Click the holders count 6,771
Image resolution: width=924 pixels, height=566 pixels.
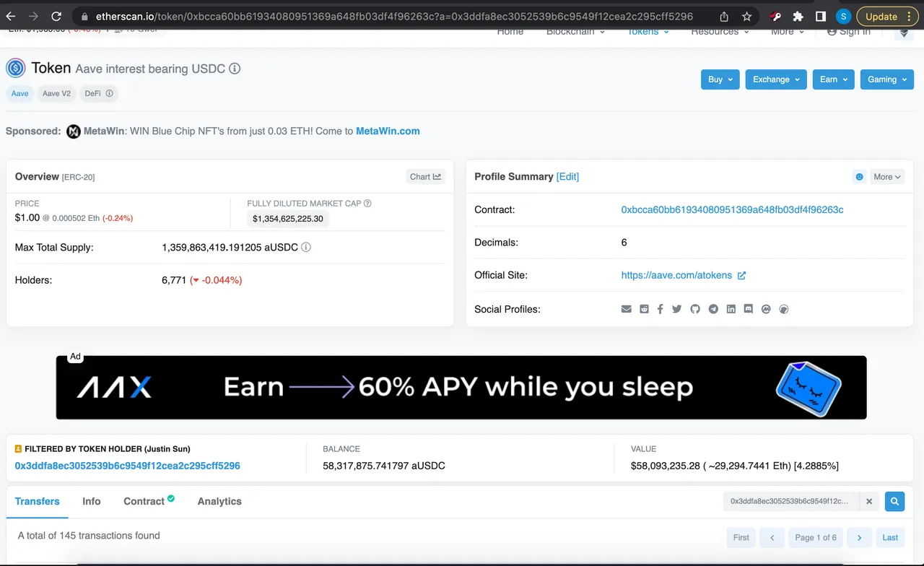click(174, 280)
